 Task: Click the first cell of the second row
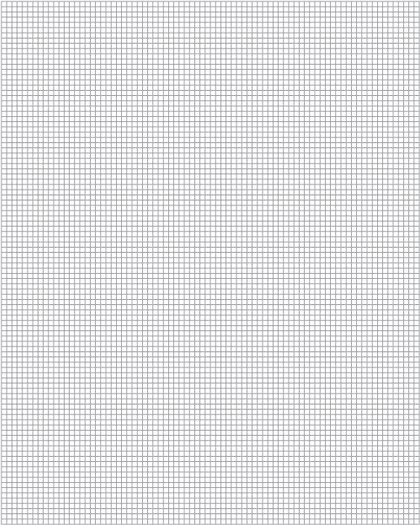[4, 9]
